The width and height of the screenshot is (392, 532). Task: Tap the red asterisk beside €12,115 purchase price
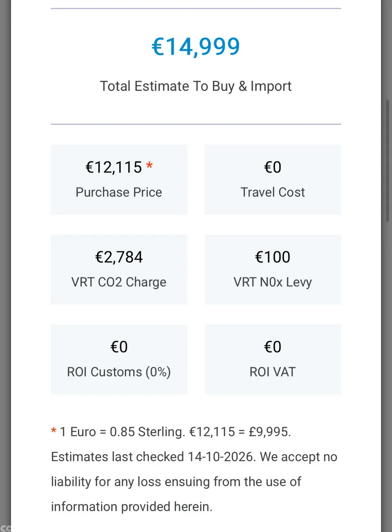click(149, 166)
